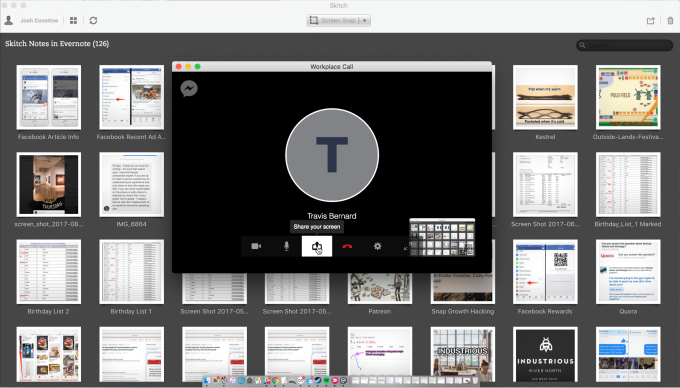
Task: Mute the microphone in Workplace Call
Action: pyautogui.click(x=286, y=246)
